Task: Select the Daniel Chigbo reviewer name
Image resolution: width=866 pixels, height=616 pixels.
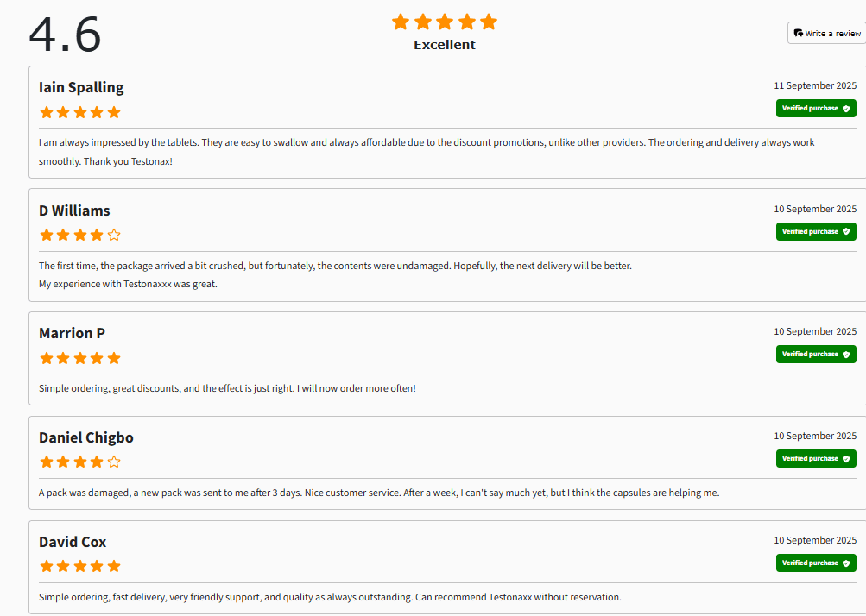Action: [86, 437]
